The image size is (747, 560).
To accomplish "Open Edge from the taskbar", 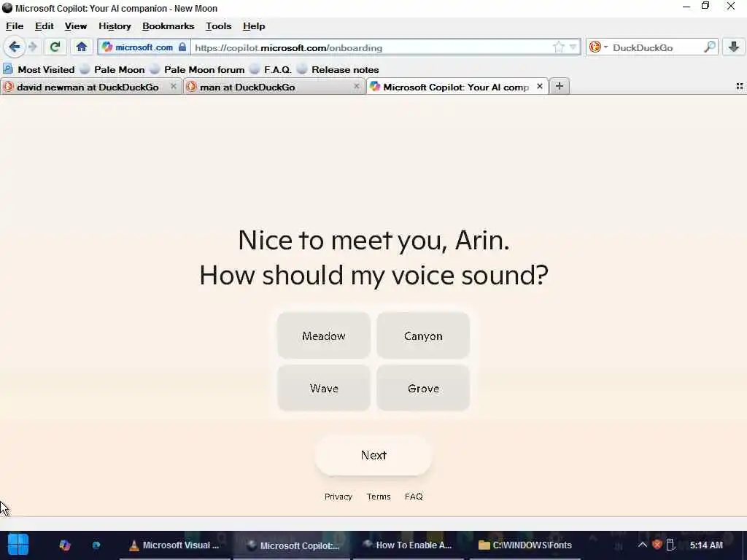I will [96, 545].
